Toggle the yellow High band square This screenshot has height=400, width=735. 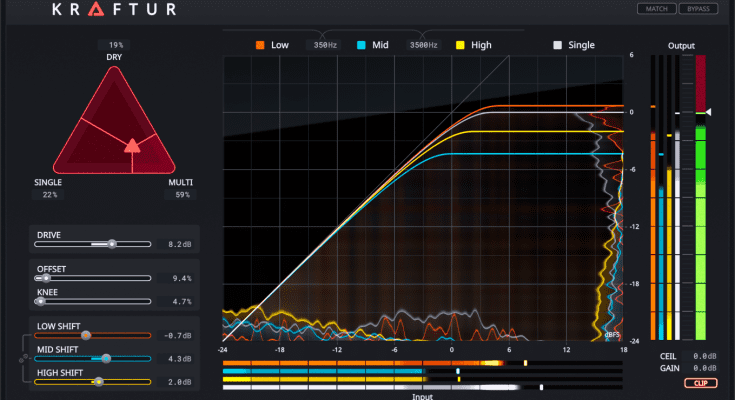pyautogui.click(x=460, y=45)
